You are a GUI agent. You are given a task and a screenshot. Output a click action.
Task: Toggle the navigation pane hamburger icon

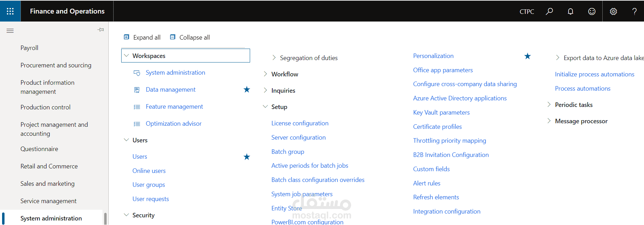10,31
